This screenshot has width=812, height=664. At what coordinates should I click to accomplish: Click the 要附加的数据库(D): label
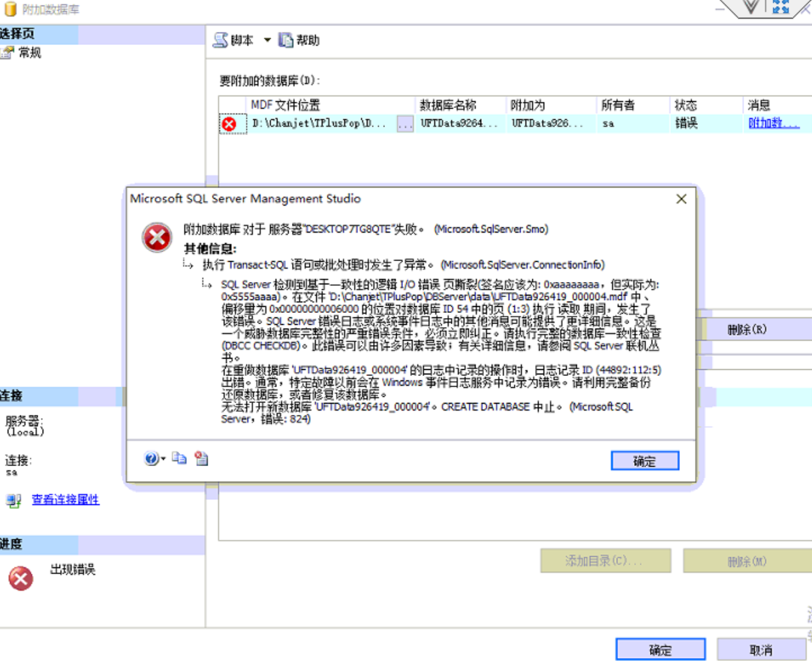click(270, 80)
